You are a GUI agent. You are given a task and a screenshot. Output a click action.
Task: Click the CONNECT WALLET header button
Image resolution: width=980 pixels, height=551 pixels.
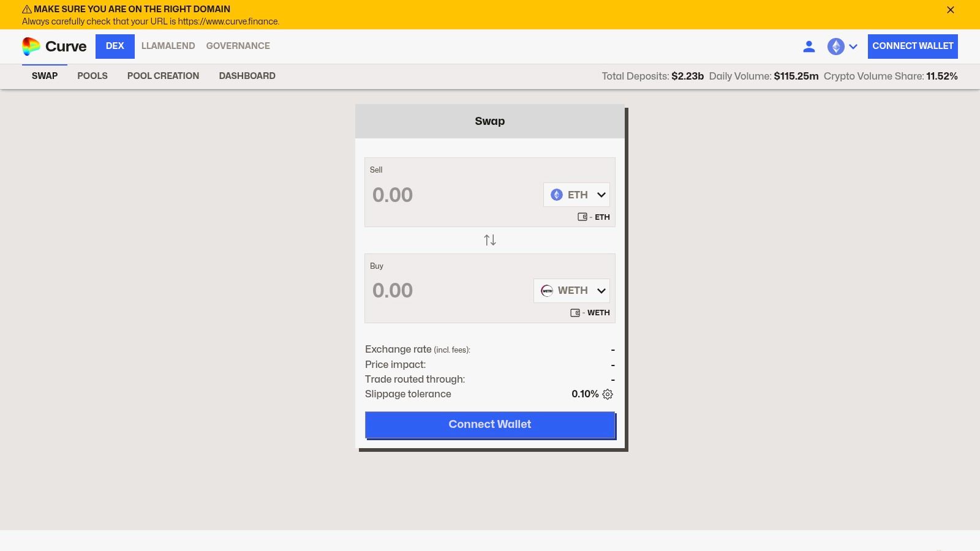913,47
